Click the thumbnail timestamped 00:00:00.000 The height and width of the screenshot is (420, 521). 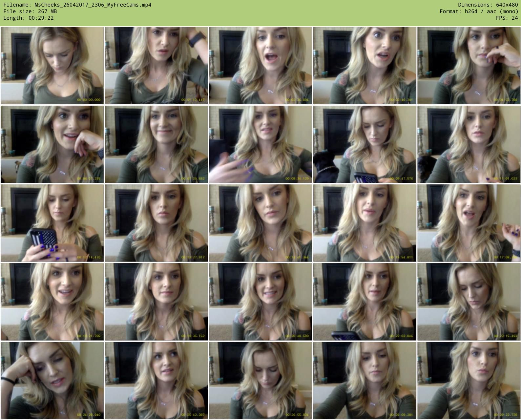click(x=52, y=66)
